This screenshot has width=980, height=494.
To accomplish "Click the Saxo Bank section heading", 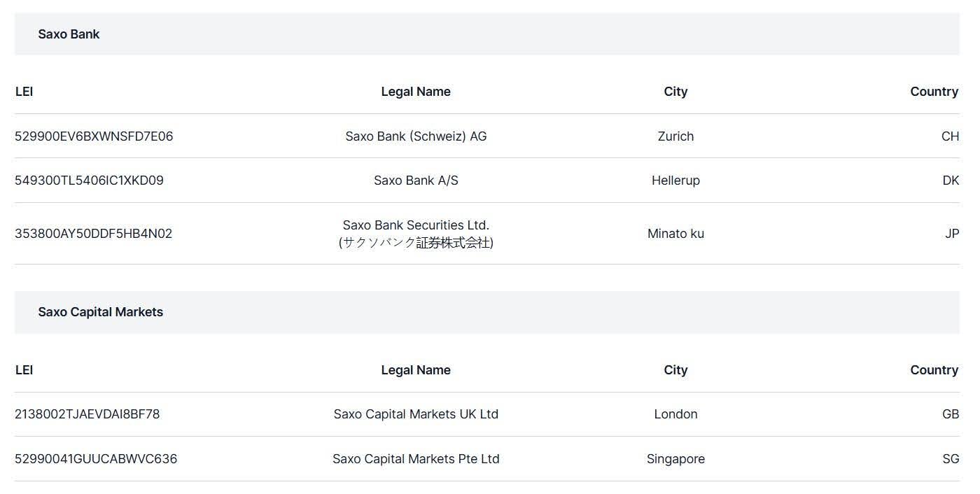I will pos(69,34).
